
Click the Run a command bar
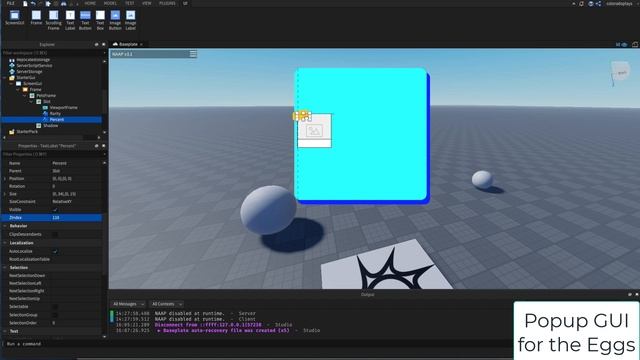[x=257, y=344]
